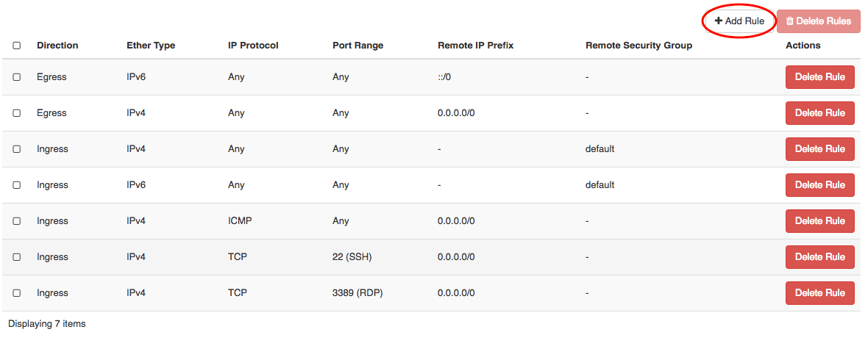This screenshot has width=868, height=346.
Task: Tick the SSH port 22 rule checkbox
Action: pos(17,257)
